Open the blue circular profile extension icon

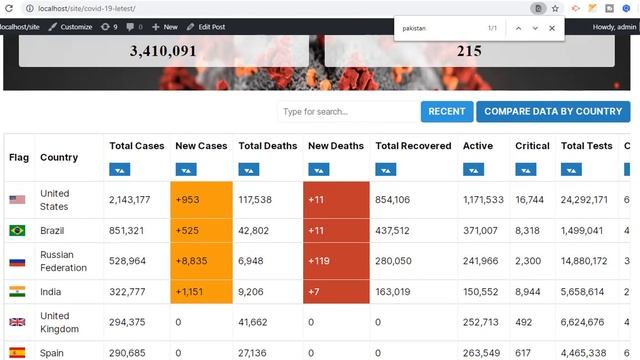(627, 8)
